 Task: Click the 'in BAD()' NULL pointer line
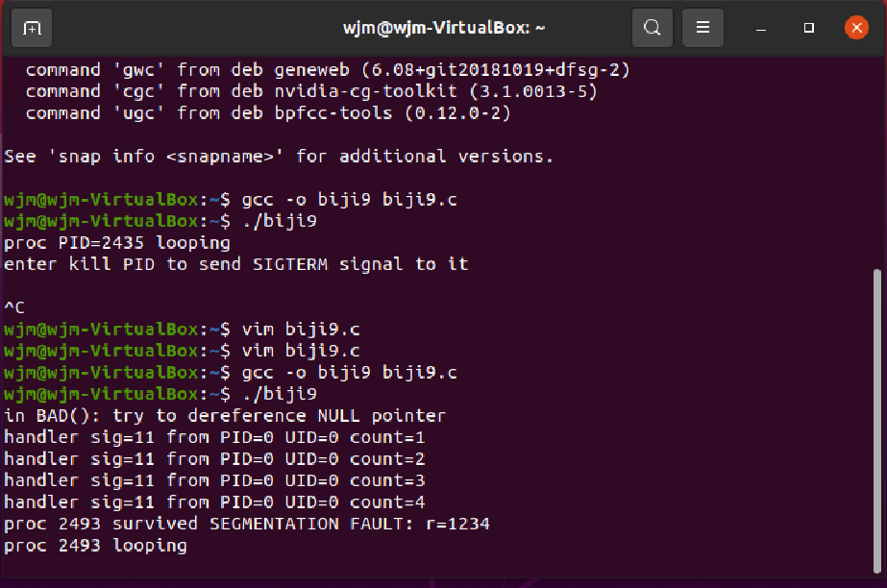(225, 416)
